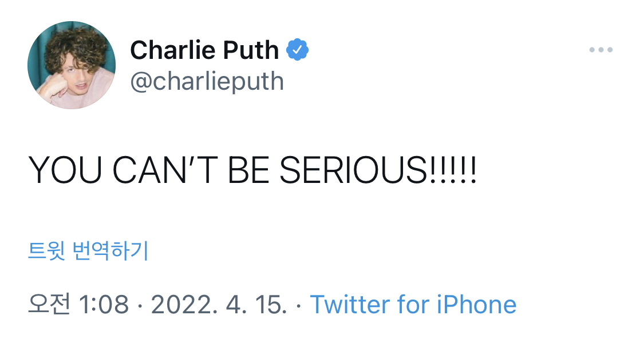This screenshot has height=339, width=644.
Task: Click the 번역하기 part of the translate link
Action: 110,250
